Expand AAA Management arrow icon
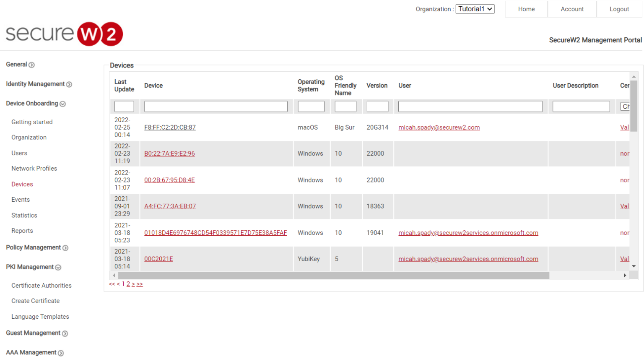The height and width of the screenshot is (359, 644). coord(61,353)
